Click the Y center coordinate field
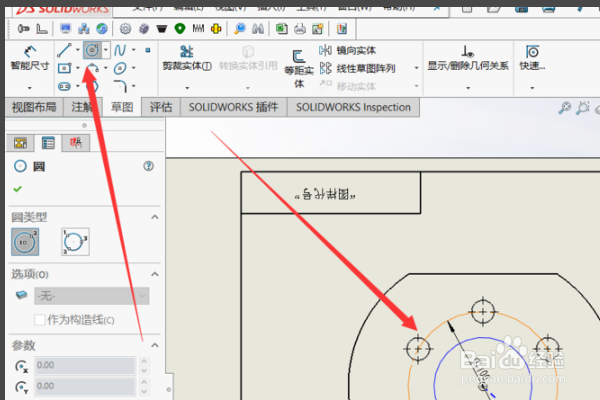600x400 pixels. tap(85, 386)
